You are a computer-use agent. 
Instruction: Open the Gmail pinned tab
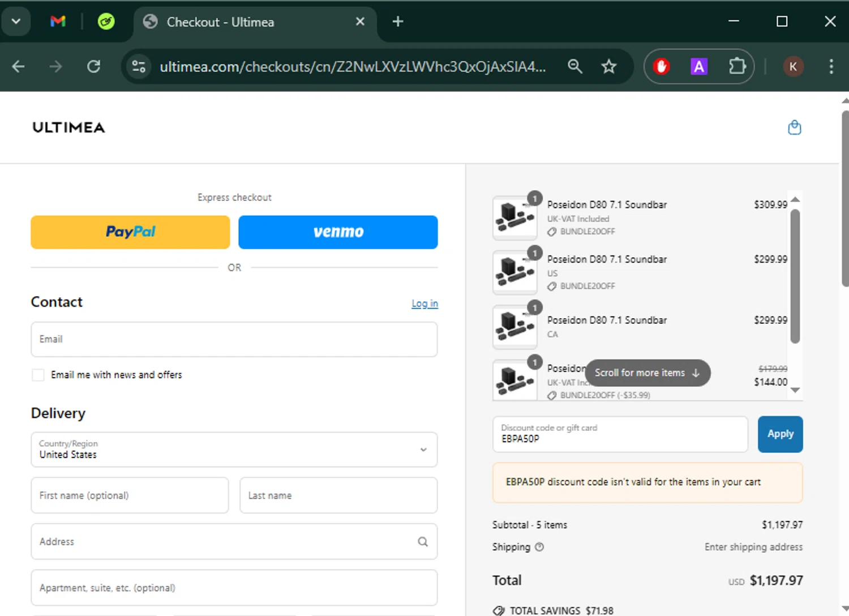[x=58, y=22]
